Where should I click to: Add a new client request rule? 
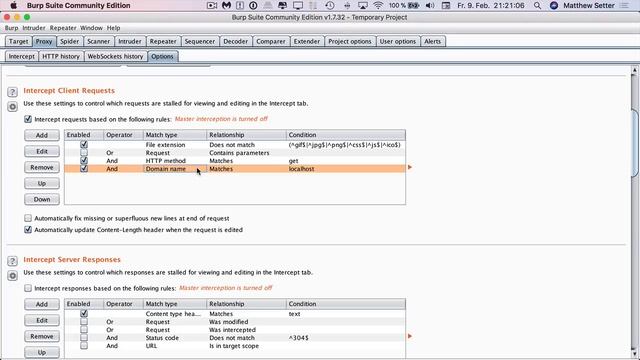pos(42,135)
